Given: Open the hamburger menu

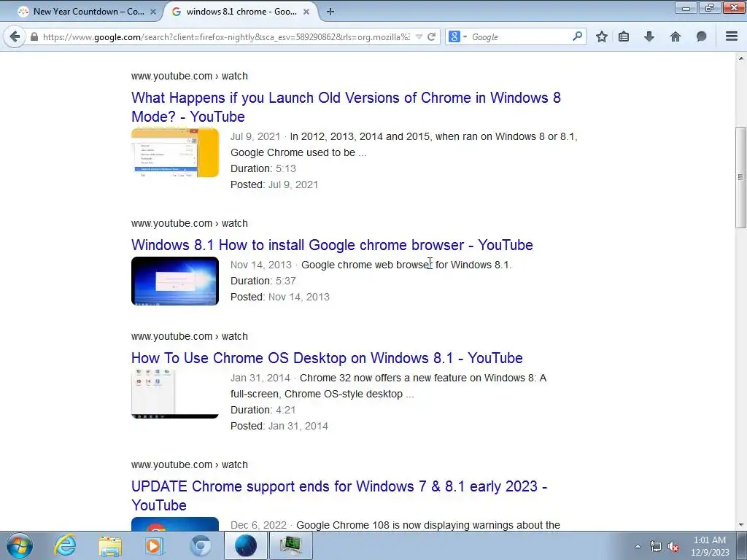Looking at the screenshot, I should (x=732, y=36).
